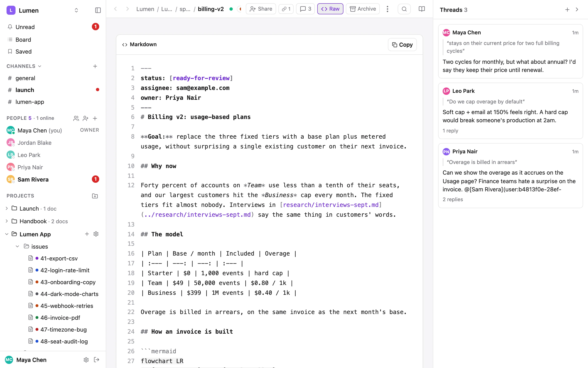Screen dimensions: 588x368
Task: Open the workspace switcher next to Lumen
Action: point(76,10)
